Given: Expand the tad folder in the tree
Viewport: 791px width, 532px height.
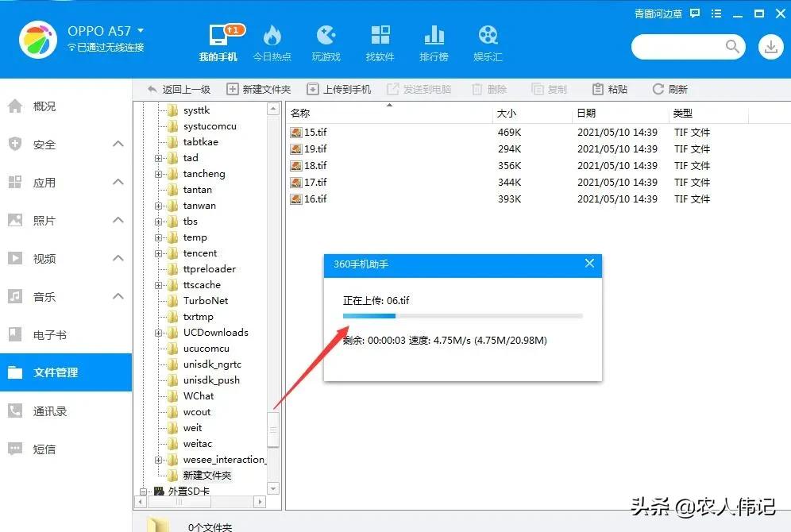Looking at the screenshot, I should (160, 157).
